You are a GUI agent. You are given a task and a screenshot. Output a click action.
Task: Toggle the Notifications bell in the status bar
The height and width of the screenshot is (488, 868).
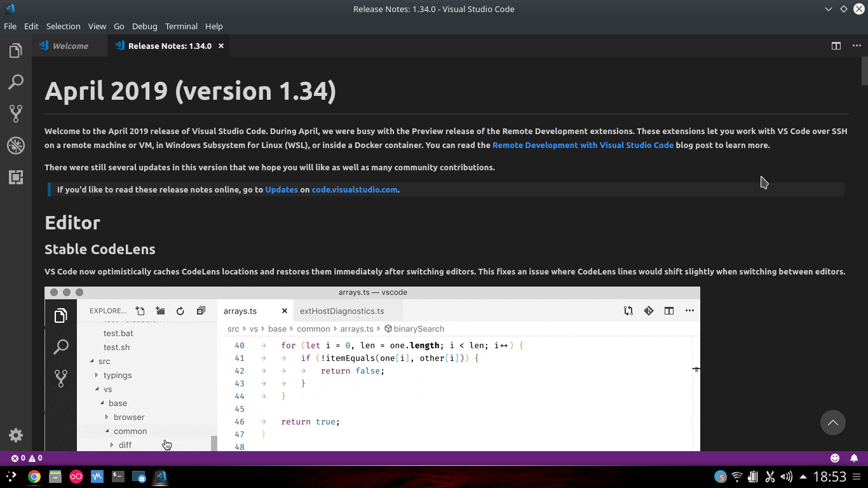pyautogui.click(x=855, y=457)
